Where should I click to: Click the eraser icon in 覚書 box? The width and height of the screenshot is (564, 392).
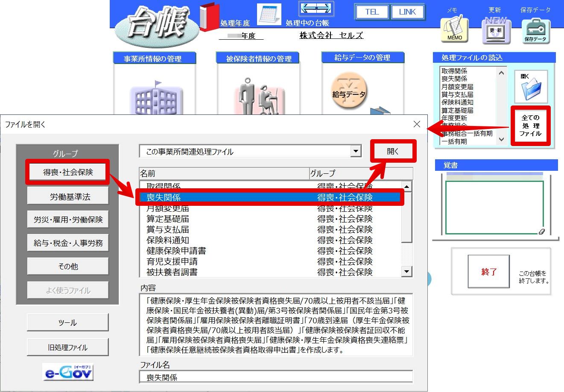point(542,231)
